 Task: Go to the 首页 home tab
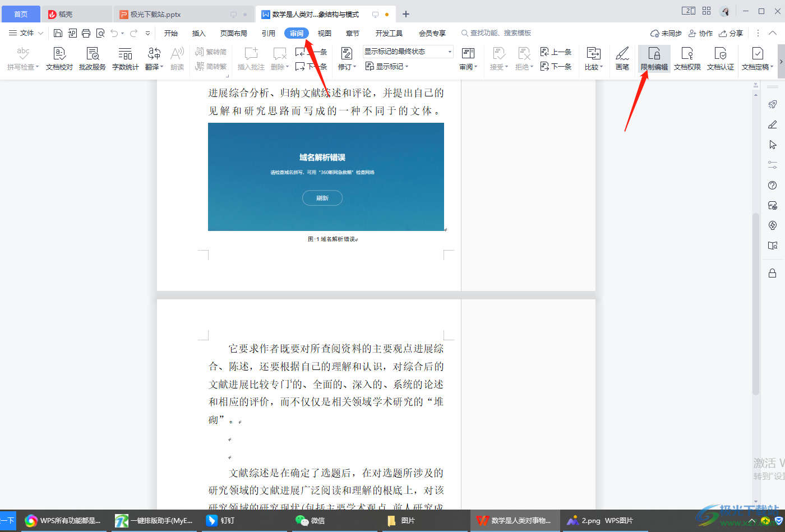pos(21,14)
